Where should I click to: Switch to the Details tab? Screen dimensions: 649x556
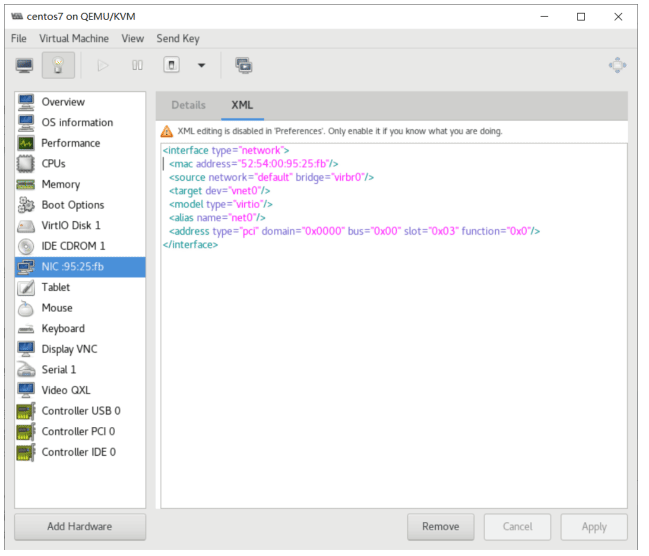(188, 105)
